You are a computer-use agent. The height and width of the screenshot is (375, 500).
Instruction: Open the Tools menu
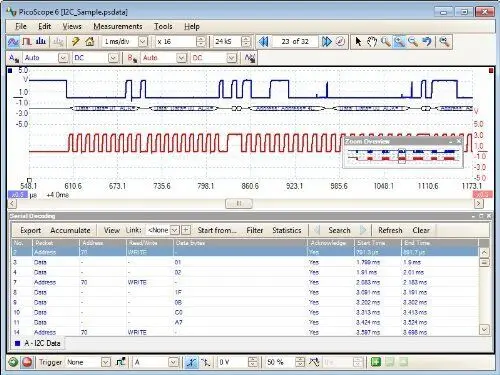163,26
